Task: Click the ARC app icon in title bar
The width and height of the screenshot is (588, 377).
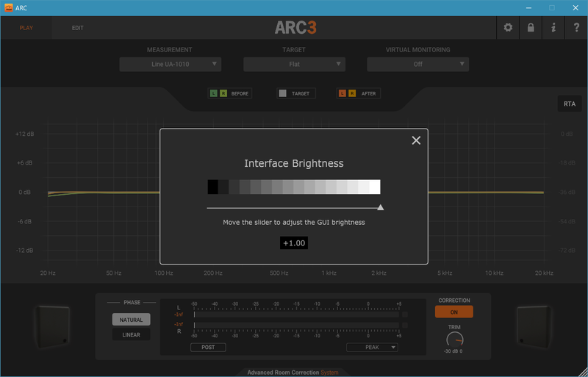Action: (x=8, y=7)
